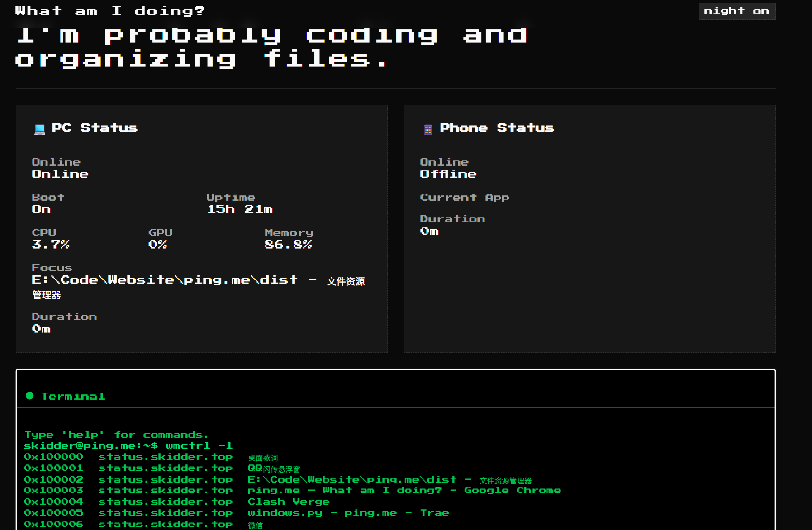This screenshot has height=530, width=812.
Task: Click the Phone Status heading
Action: tap(497, 128)
